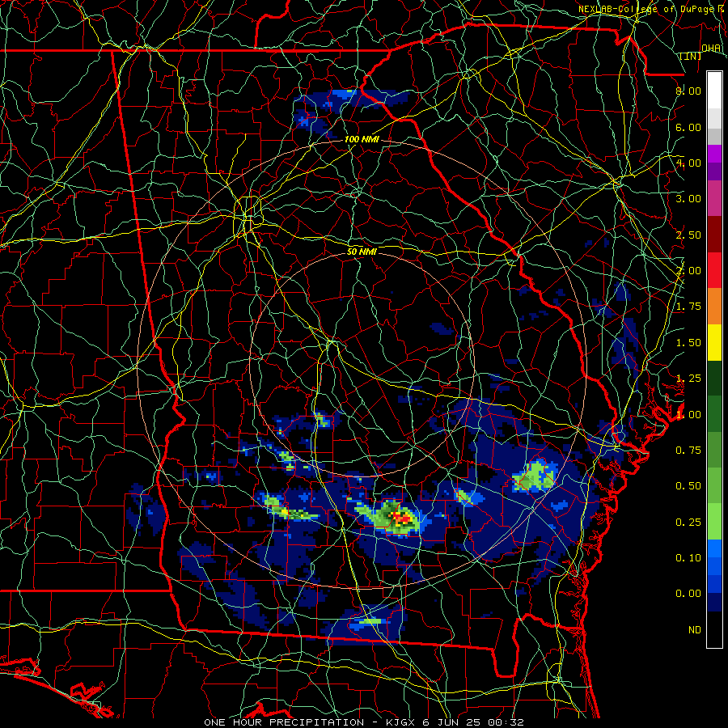Select the dark maroon legend swatch near 2.50

[714, 235]
